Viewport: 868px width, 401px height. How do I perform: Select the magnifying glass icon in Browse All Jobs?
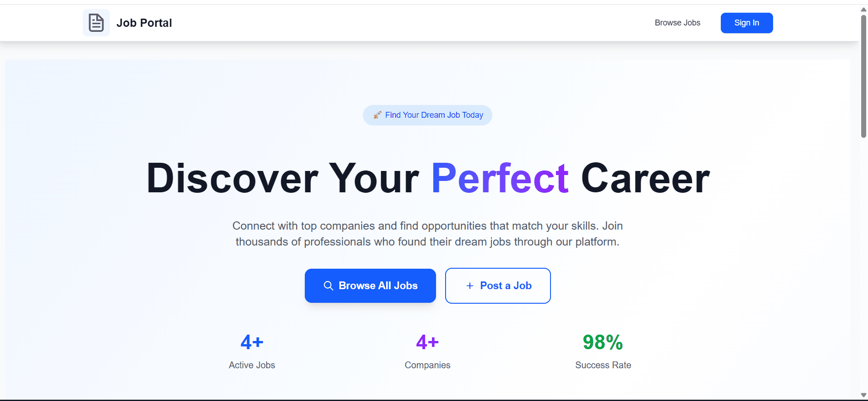pos(328,286)
